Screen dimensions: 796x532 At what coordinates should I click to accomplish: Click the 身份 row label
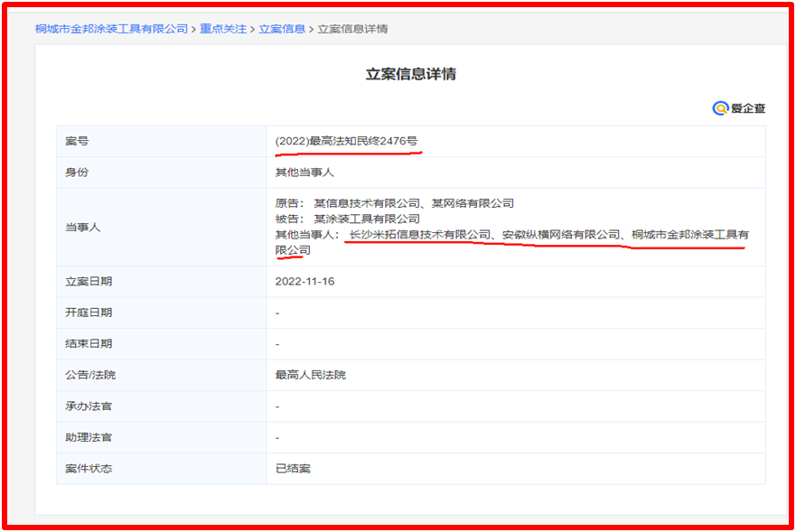tap(78, 173)
